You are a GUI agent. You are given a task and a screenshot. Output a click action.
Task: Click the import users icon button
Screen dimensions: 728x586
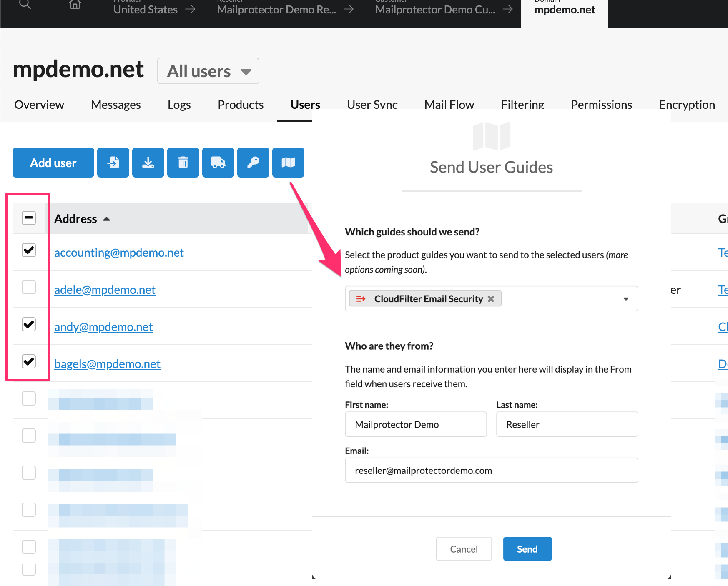point(113,163)
